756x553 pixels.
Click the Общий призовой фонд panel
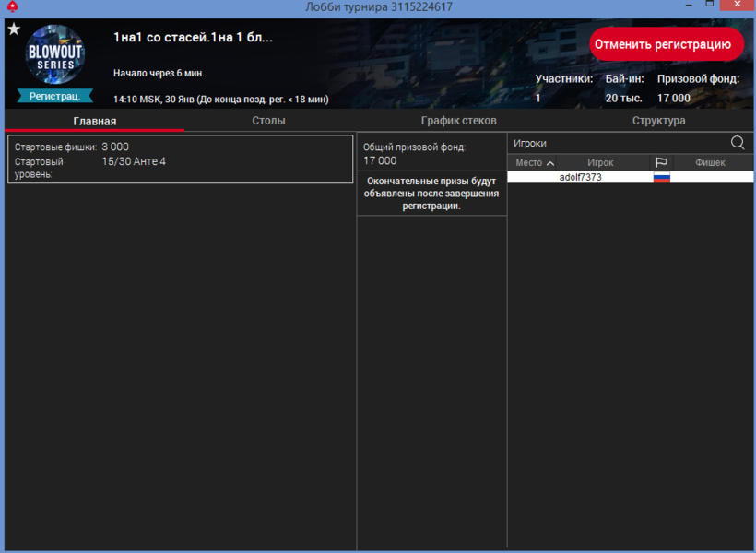click(x=431, y=153)
